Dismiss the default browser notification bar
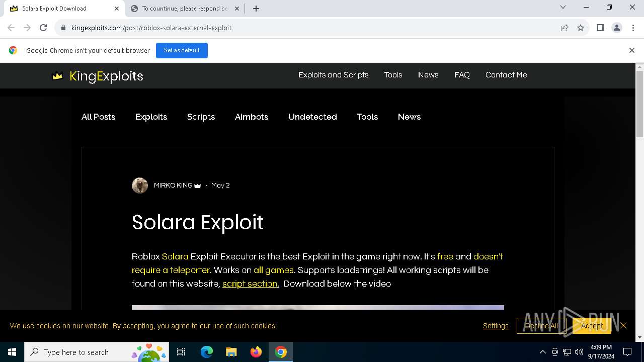The width and height of the screenshot is (644, 362). 632,50
